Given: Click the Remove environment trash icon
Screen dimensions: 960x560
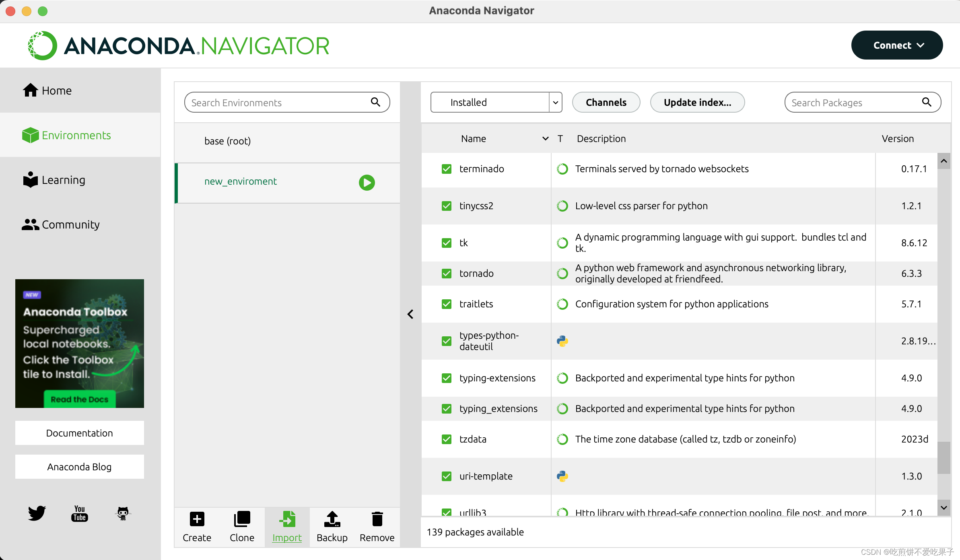Looking at the screenshot, I should point(377,519).
